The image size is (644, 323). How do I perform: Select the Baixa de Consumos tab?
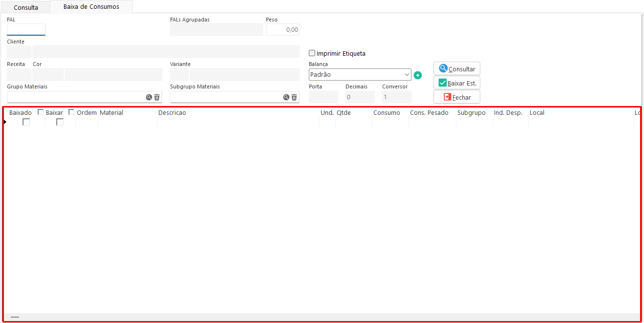click(x=91, y=7)
